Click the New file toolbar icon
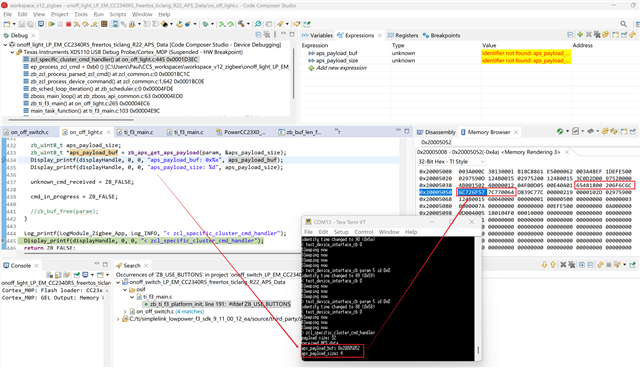640x368 pixels. pos(7,24)
